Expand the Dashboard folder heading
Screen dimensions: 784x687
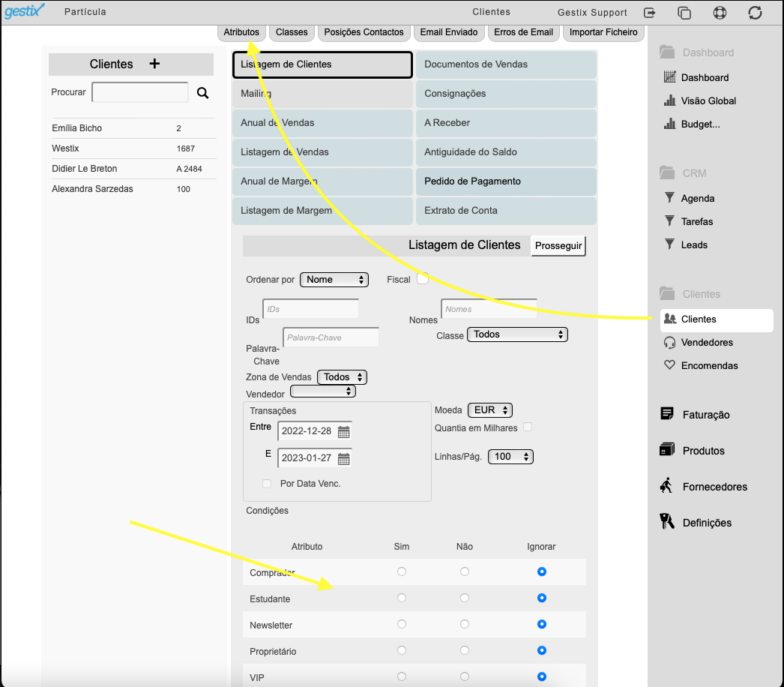click(696, 52)
